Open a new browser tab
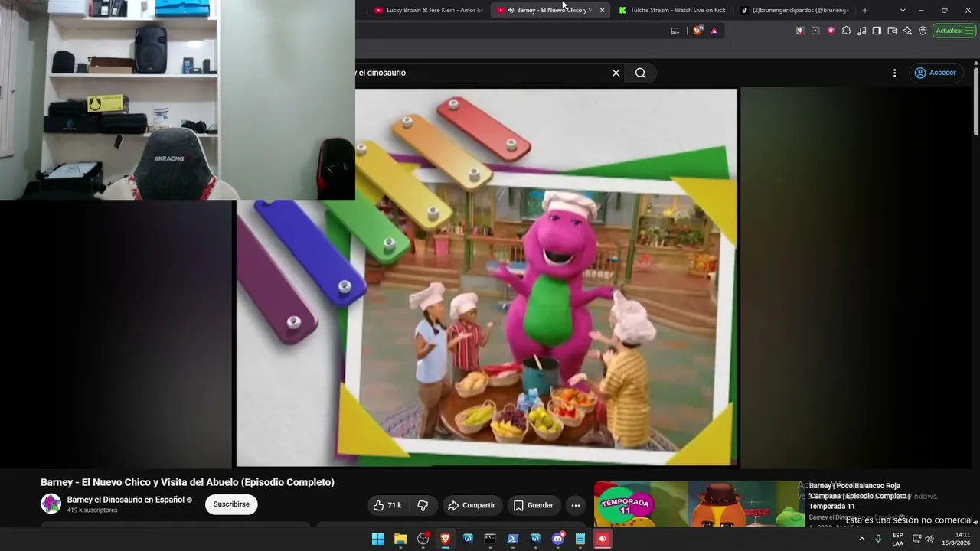This screenshot has width=980, height=551. point(865,10)
